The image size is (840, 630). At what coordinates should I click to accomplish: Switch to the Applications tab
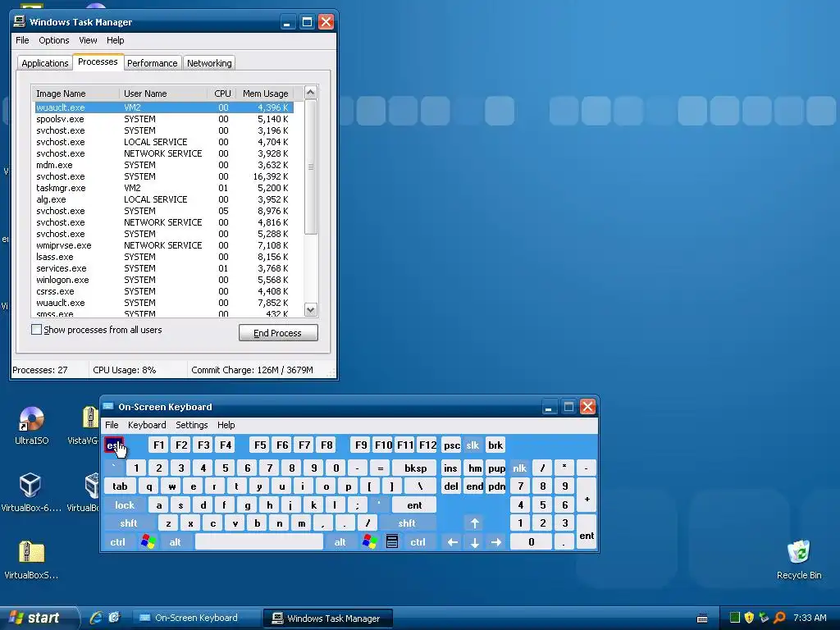click(45, 63)
